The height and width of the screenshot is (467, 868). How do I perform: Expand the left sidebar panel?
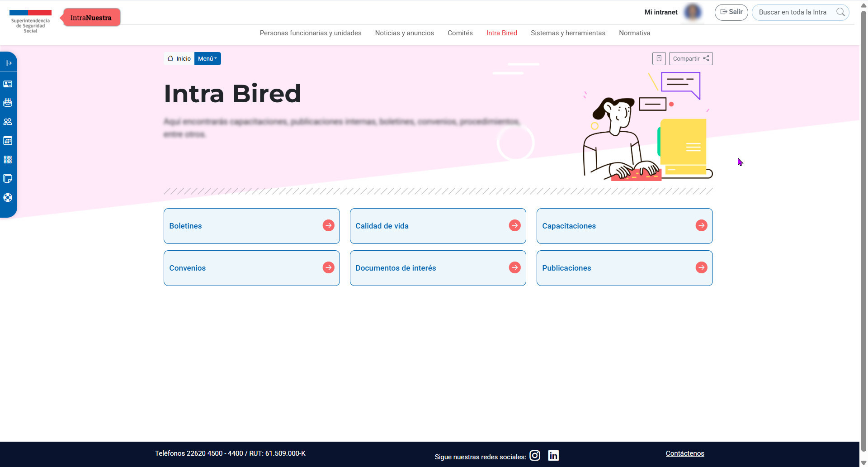tap(8, 63)
